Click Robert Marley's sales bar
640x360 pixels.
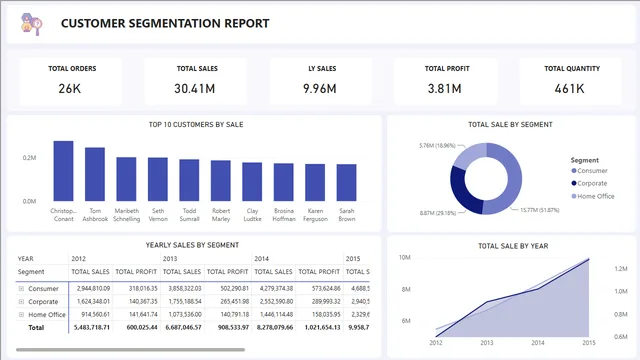(221, 181)
